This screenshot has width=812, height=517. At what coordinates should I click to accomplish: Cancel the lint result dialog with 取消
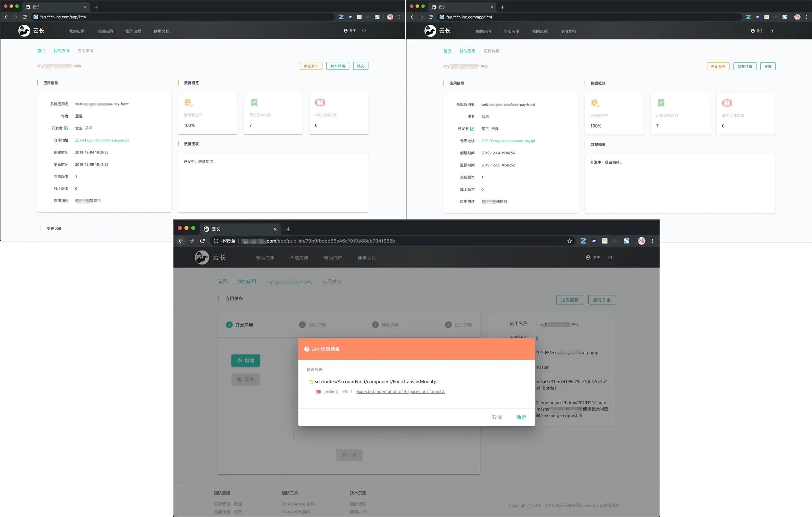[x=497, y=417]
